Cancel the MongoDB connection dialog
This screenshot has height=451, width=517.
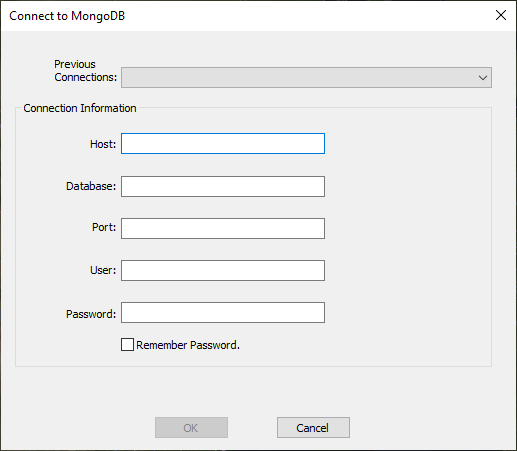point(313,427)
